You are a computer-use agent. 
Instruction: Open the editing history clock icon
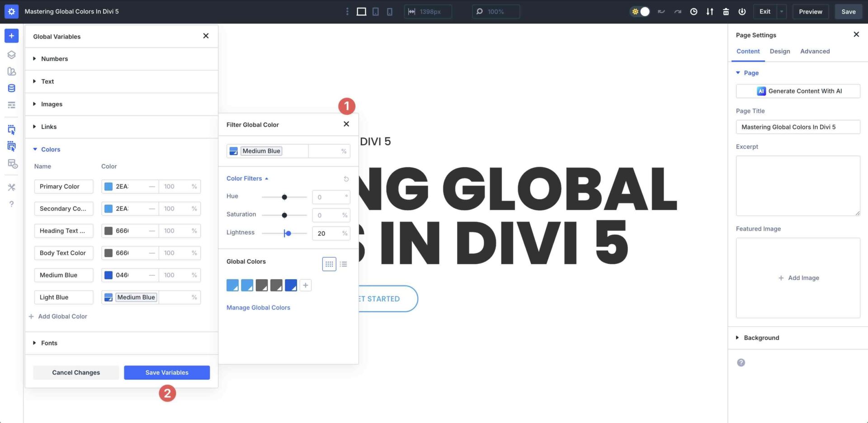(x=693, y=11)
